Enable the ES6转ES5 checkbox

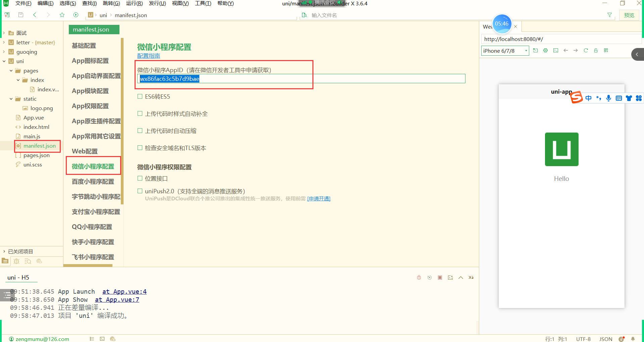[x=140, y=96]
